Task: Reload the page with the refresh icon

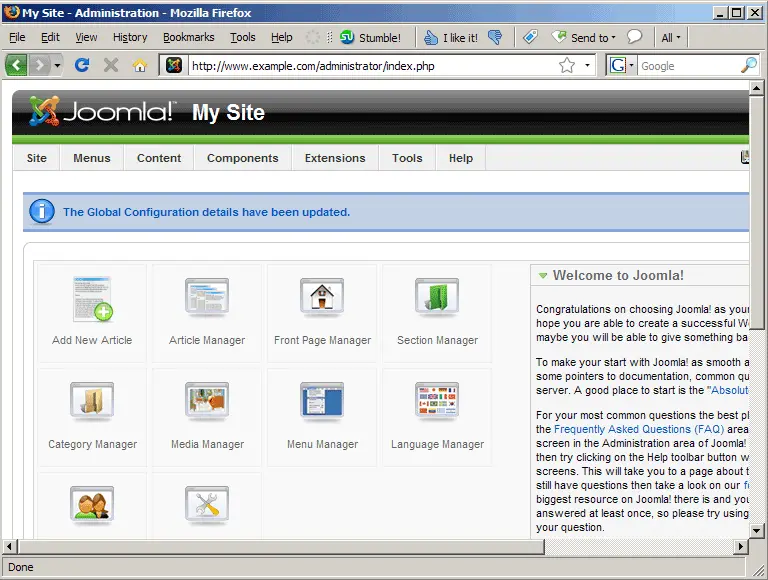Action: click(82, 65)
